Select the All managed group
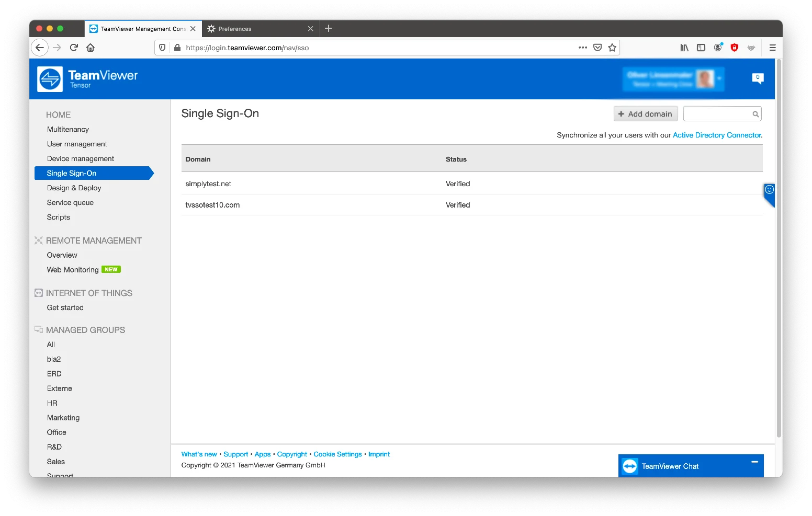Image resolution: width=812 pixels, height=516 pixels. (x=51, y=345)
